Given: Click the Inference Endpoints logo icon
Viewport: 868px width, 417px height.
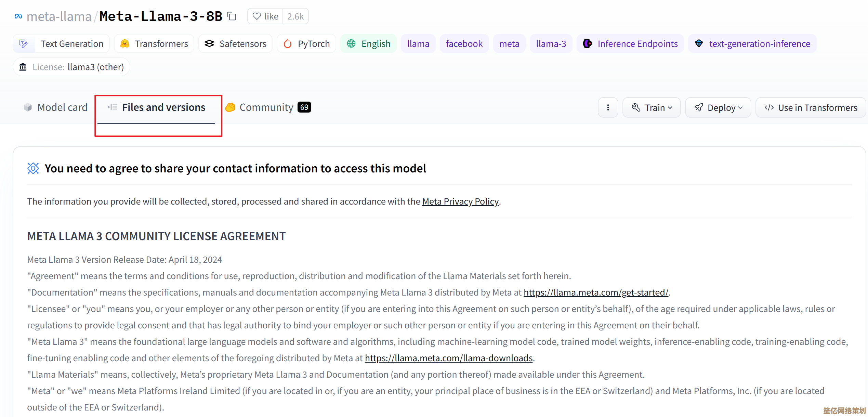Looking at the screenshot, I should pos(588,43).
